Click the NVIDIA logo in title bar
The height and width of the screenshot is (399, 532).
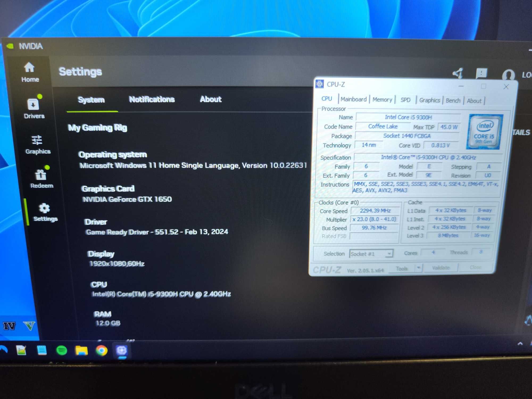[x=10, y=46]
